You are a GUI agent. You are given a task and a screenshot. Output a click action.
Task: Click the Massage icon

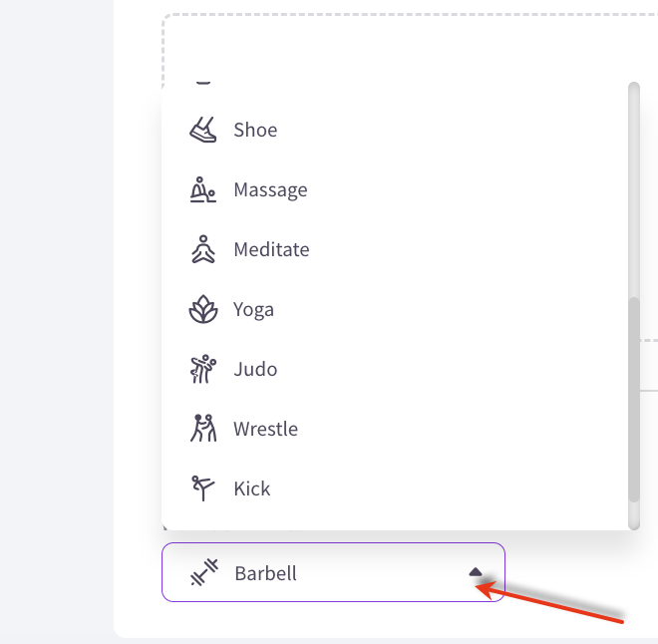click(x=203, y=189)
